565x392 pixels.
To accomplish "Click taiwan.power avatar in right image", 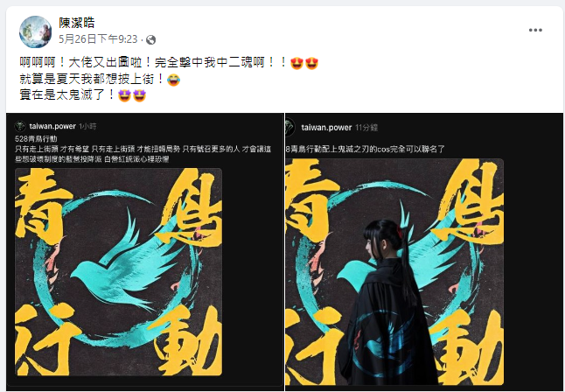I will (289, 127).
